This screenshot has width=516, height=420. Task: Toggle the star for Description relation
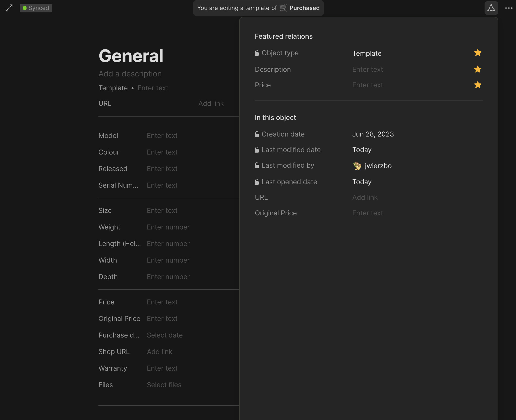pyautogui.click(x=478, y=70)
